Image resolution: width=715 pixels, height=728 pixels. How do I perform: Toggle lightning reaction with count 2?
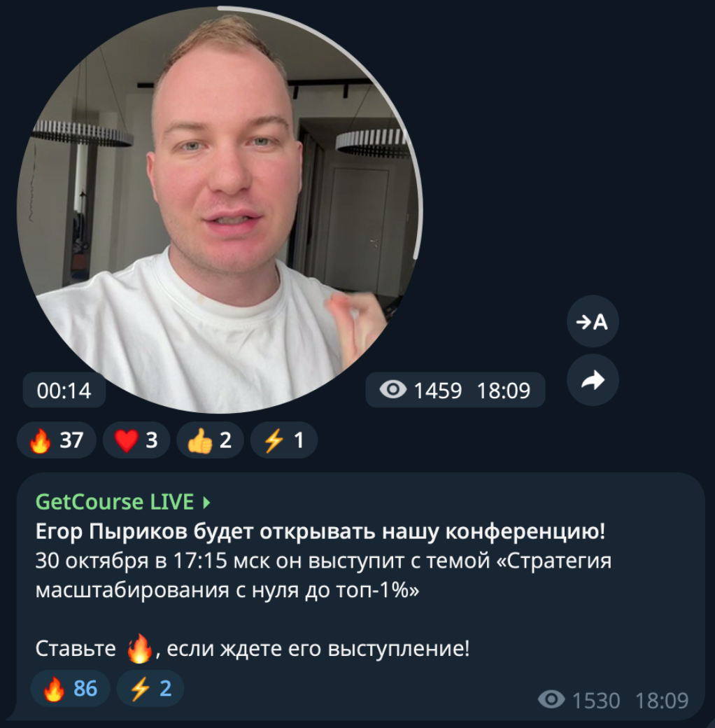coord(150,688)
